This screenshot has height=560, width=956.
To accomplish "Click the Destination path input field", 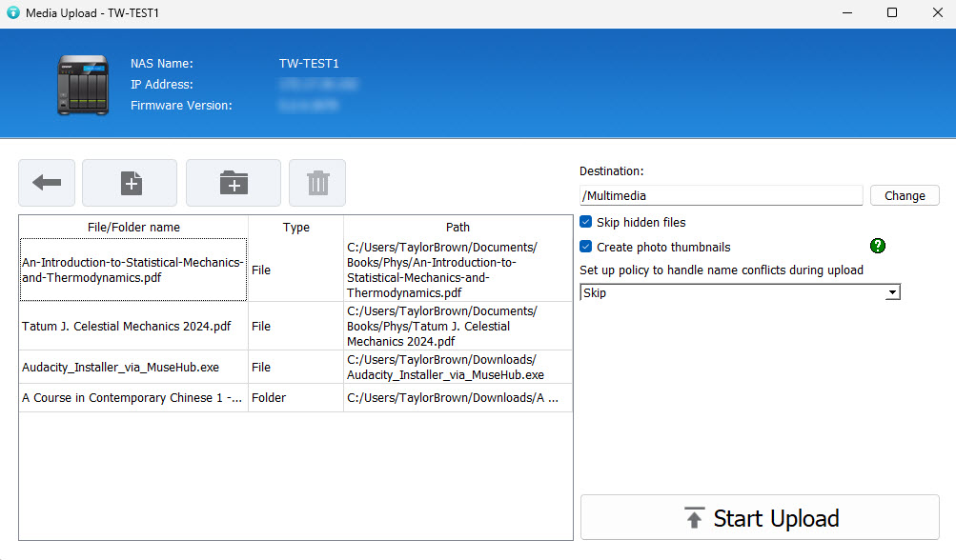I will point(721,195).
